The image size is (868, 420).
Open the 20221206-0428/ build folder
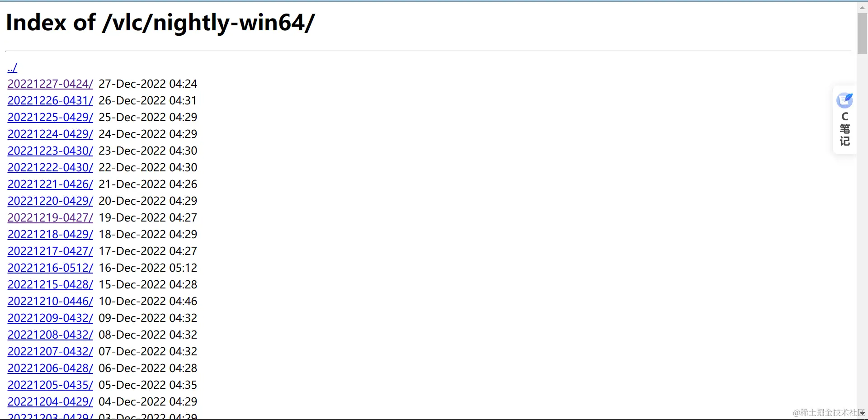[x=50, y=368]
